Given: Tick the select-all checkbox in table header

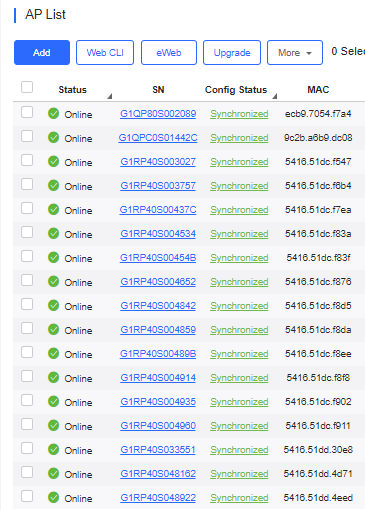Looking at the screenshot, I should pyautogui.click(x=27, y=87).
